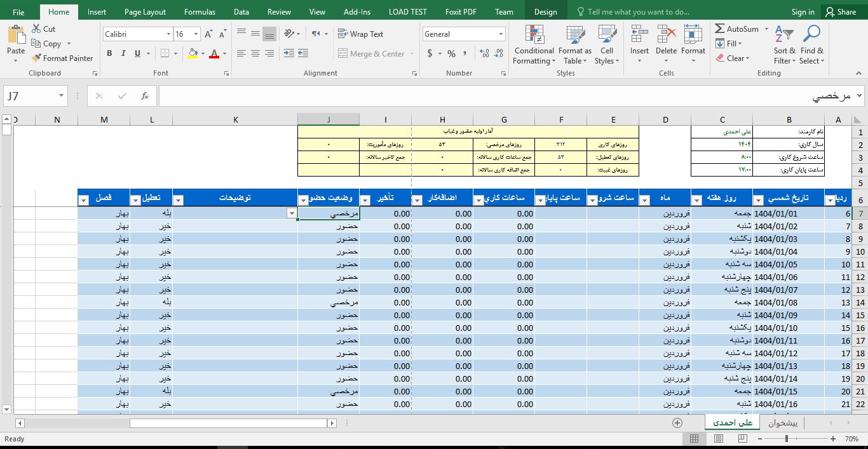Click Sign in

click(803, 12)
